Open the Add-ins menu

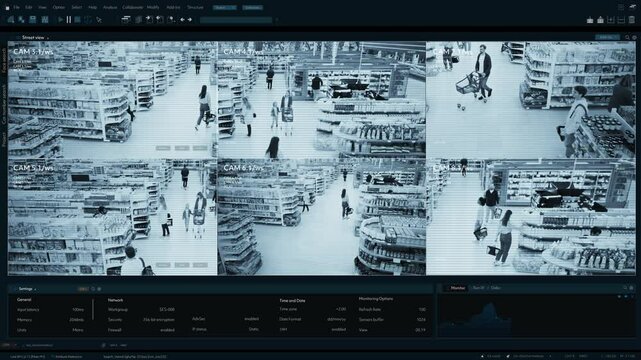click(173, 7)
